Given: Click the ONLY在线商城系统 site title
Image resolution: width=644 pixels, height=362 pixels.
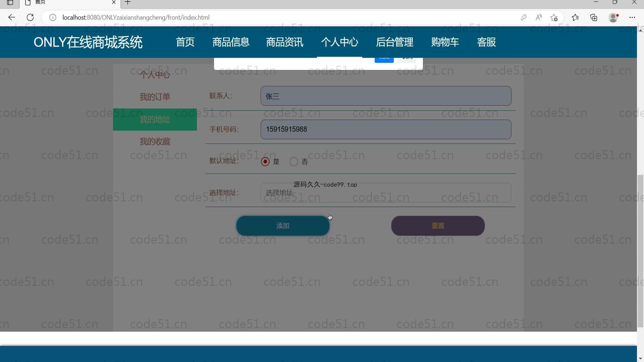Looking at the screenshot, I should [x=88, y=43].
